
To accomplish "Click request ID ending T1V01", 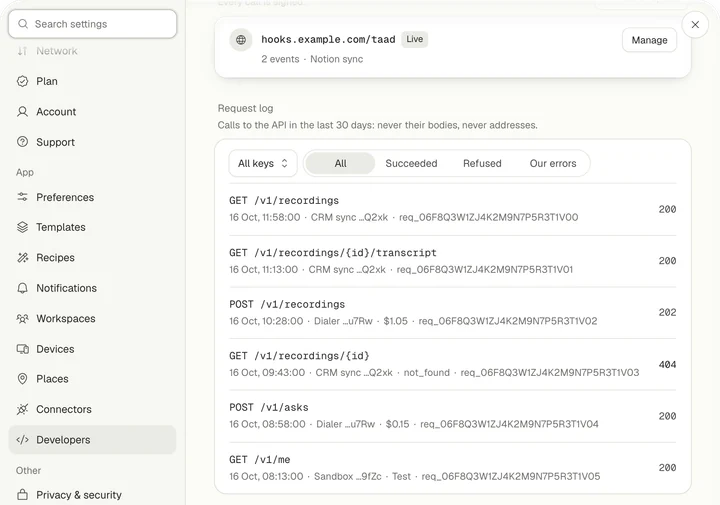I will [x=484, y=269].
